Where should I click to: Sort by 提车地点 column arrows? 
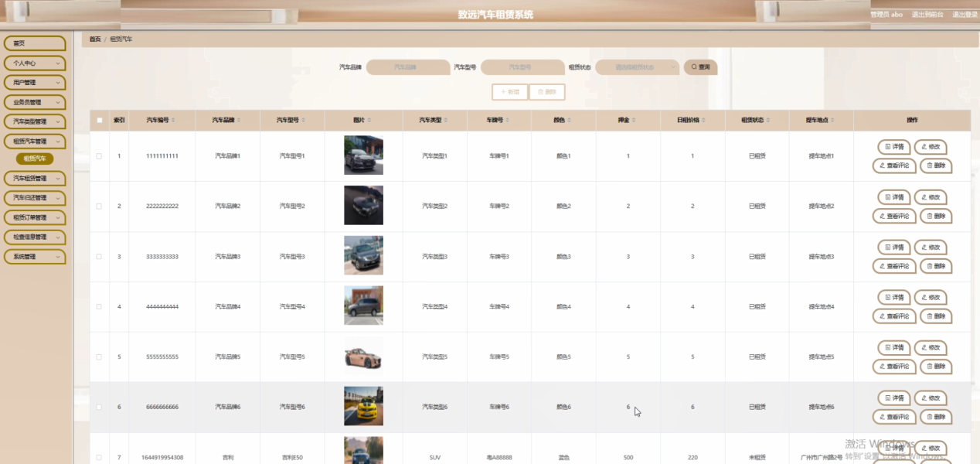833,121
